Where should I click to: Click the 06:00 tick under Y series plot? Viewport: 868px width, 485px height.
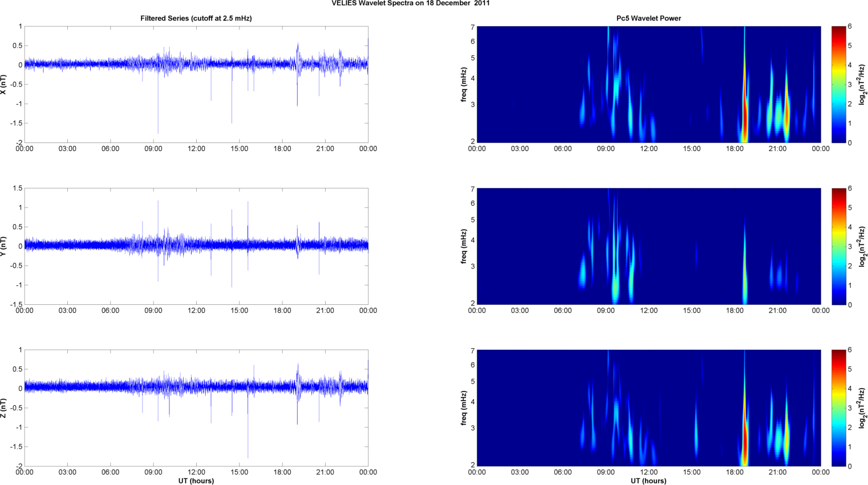point(110,311)
